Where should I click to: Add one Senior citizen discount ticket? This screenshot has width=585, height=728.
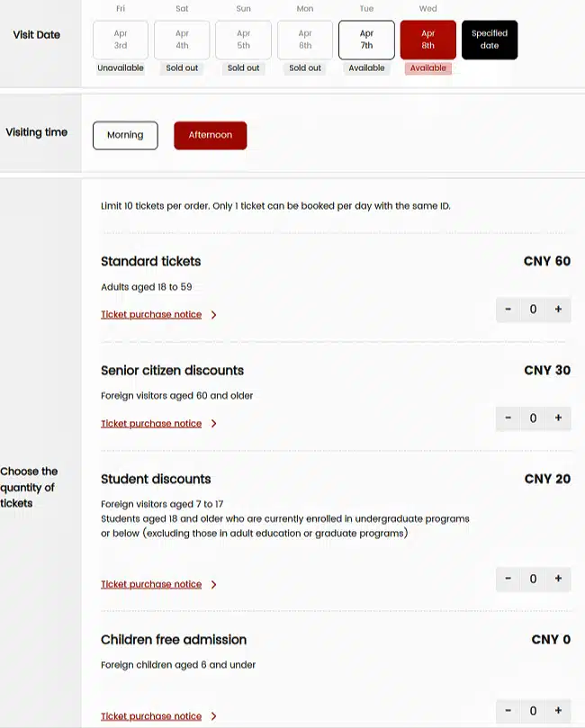click(558, 418)
